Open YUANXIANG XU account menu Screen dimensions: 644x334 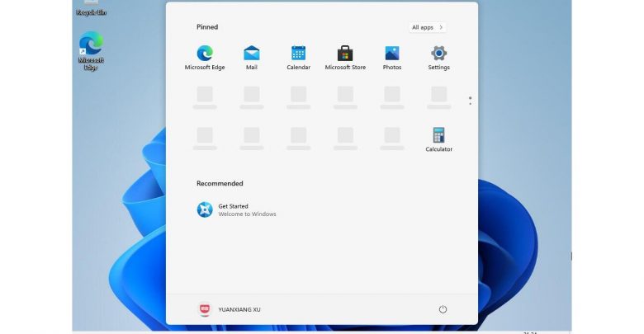pyautogui.click(x=230, y=309)
